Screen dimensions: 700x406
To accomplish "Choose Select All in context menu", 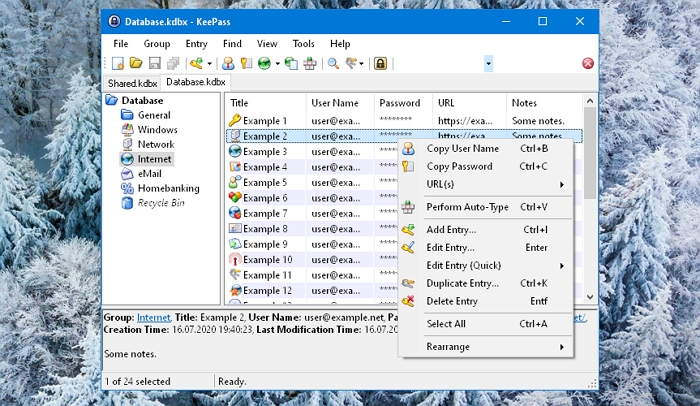I will coord(485,324).
